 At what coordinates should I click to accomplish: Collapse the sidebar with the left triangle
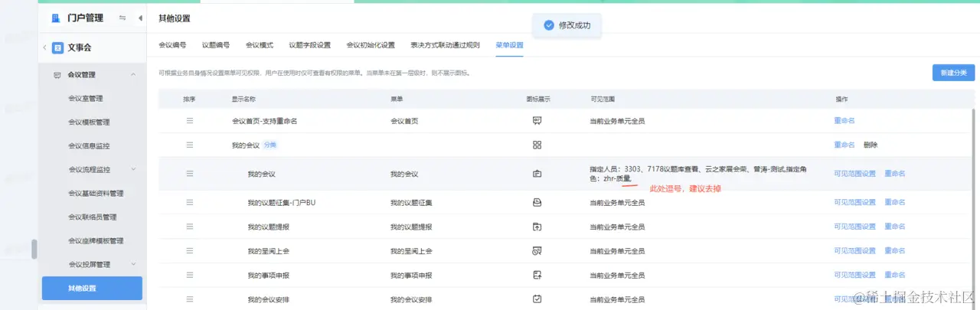pyautogui.click(x=140, y=18)
